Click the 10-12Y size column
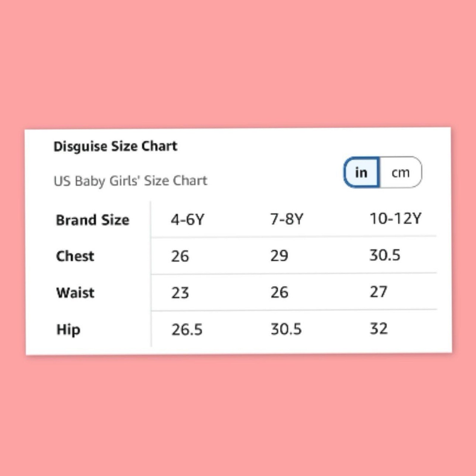This screenshot has width=476, height=476. tap(395, 218)
